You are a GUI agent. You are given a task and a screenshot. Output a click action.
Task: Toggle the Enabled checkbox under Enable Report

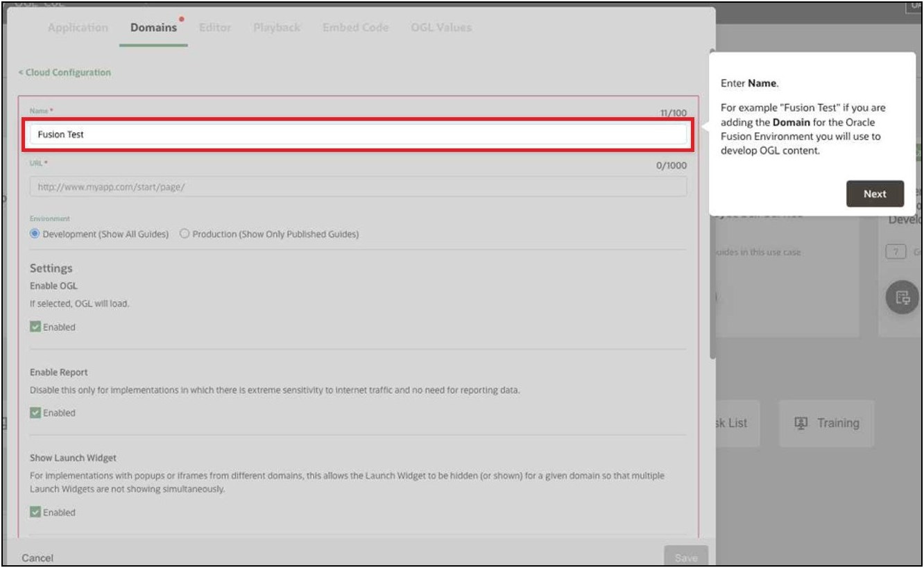click(35, 413)
